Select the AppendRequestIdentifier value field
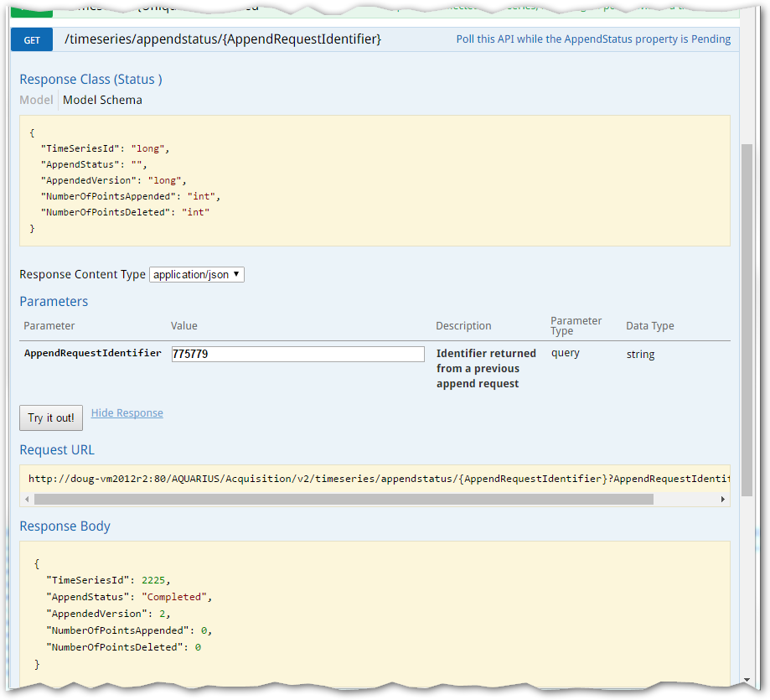 tap(297, 354)
